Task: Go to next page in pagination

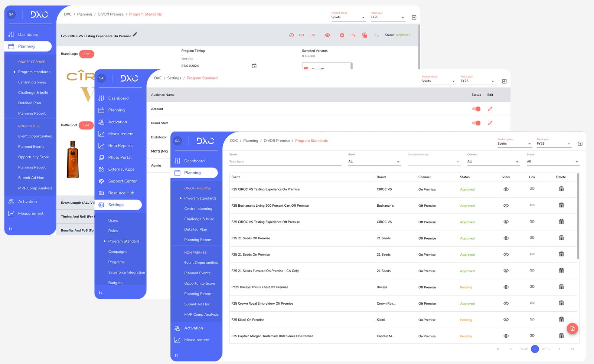Action: coord(560,349)
